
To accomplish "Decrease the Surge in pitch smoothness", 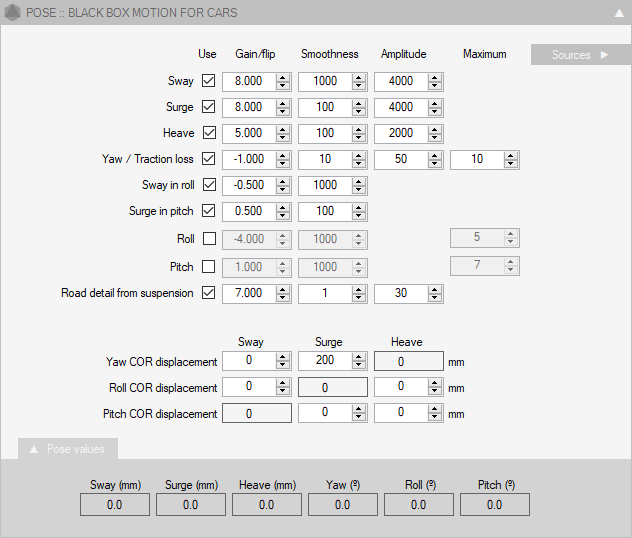I will click(x=359, y=216).
